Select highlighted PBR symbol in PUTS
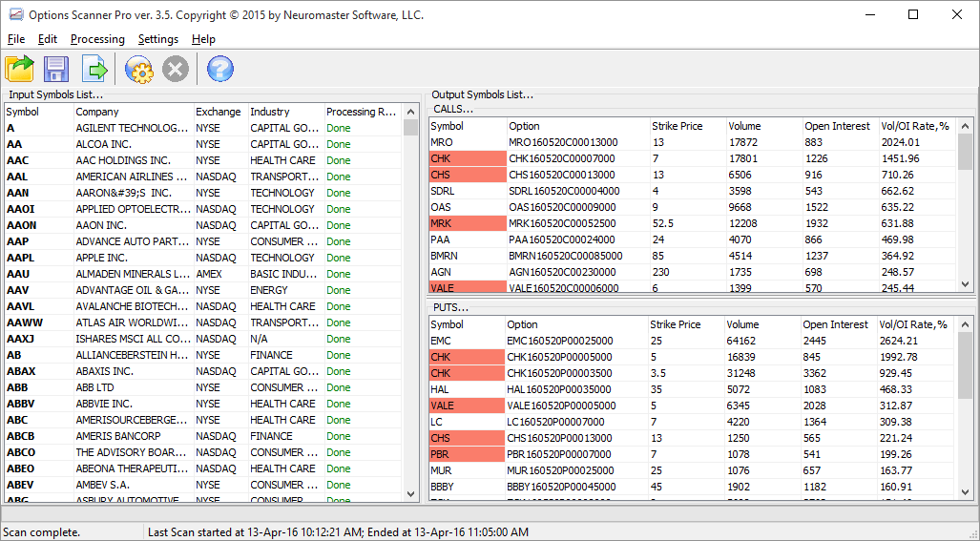The image size is (980, 541). (467, 455)
